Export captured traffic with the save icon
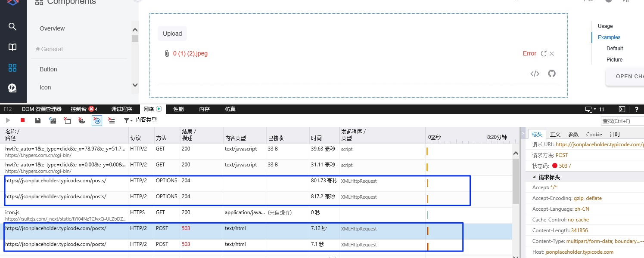644x258 pixels. pyautogui.click(x=38, y=120)
